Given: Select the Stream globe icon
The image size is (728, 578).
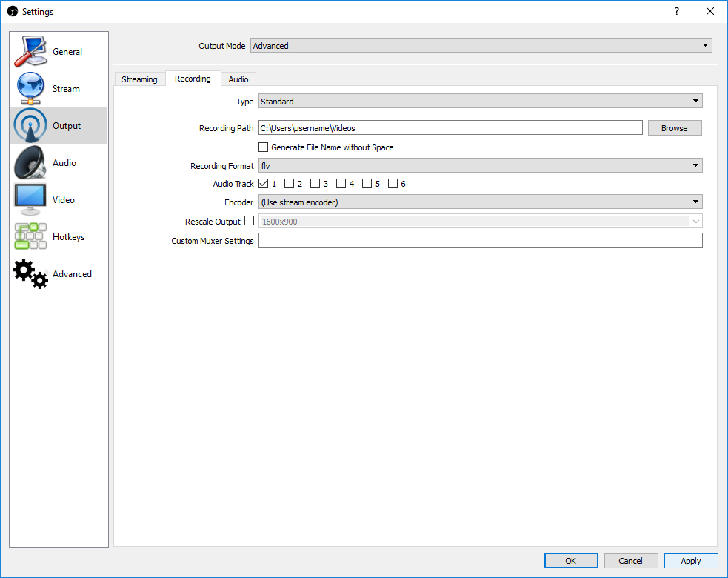Looking at the screenshot, I should tap(30, 89).
